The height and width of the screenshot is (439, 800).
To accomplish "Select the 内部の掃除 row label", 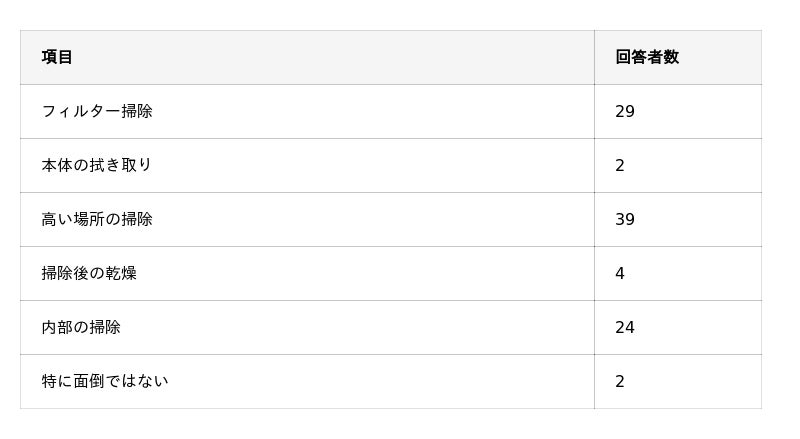I will pos(81,328).
